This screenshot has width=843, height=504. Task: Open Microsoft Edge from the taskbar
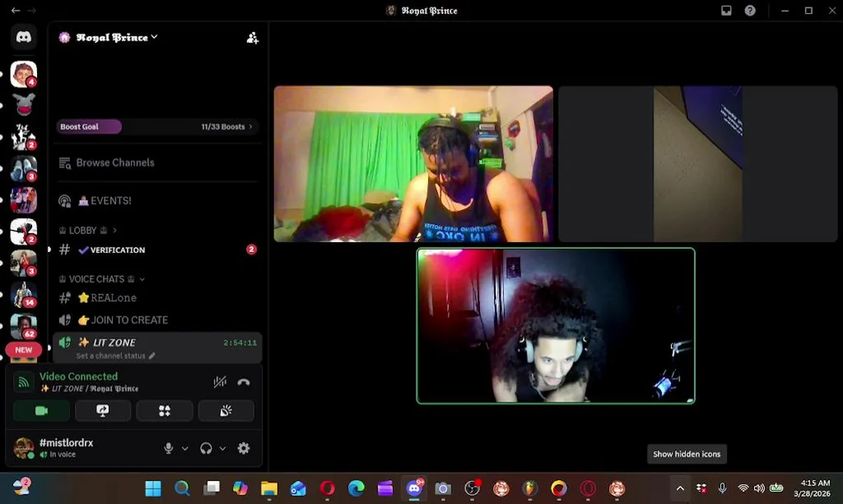click(x=356, y=488)
